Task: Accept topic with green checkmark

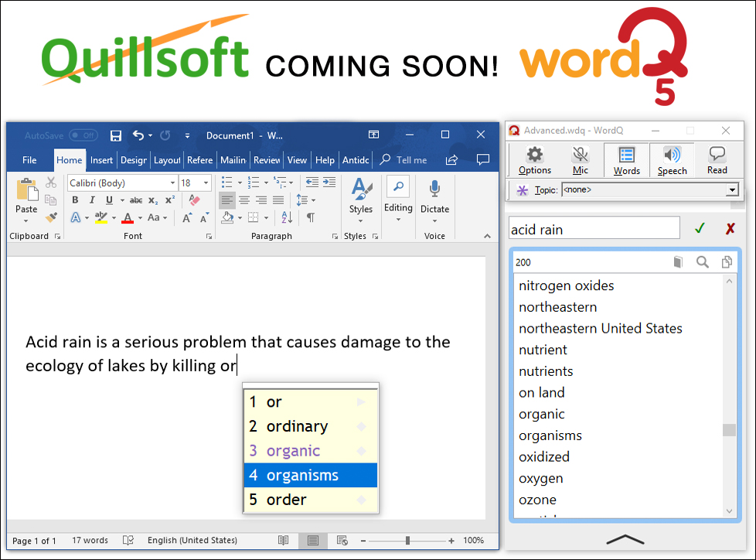Action: point(700,228)
